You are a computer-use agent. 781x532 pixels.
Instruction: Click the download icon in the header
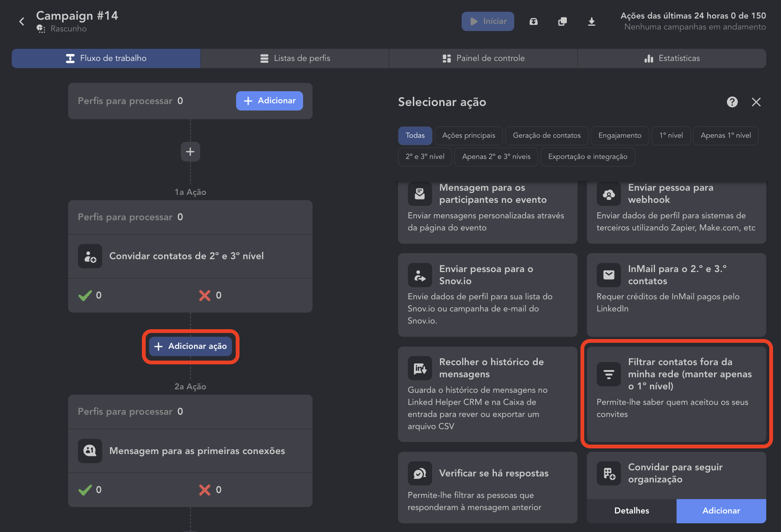click(x=592, y=22)
